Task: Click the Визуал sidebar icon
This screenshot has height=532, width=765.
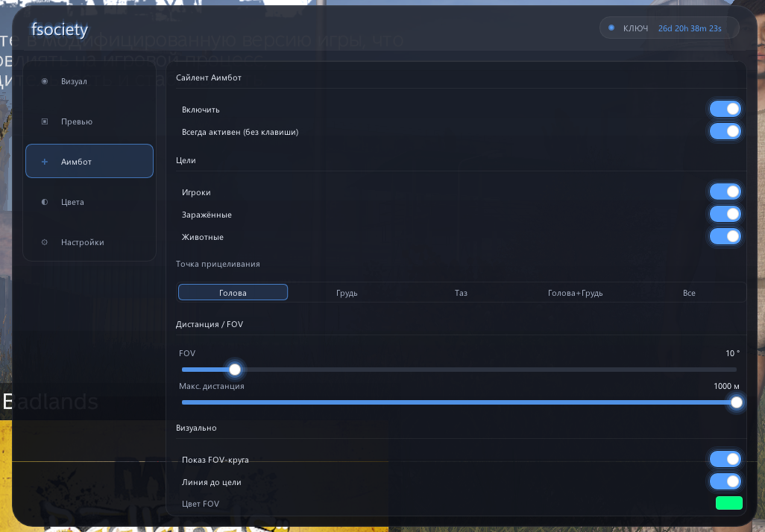Action: [45, 81]
